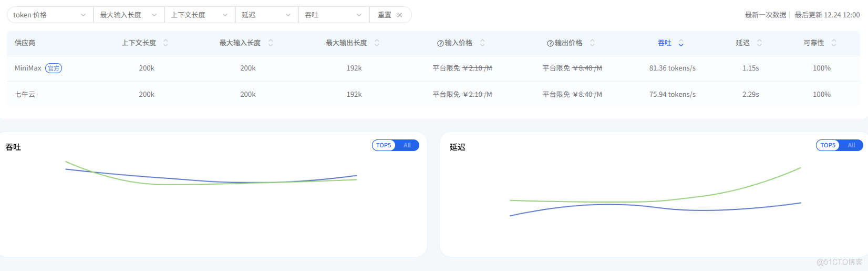Open the 吞吐 filter dropdown
Screen dimensions: 868x271
coord(334,15)
